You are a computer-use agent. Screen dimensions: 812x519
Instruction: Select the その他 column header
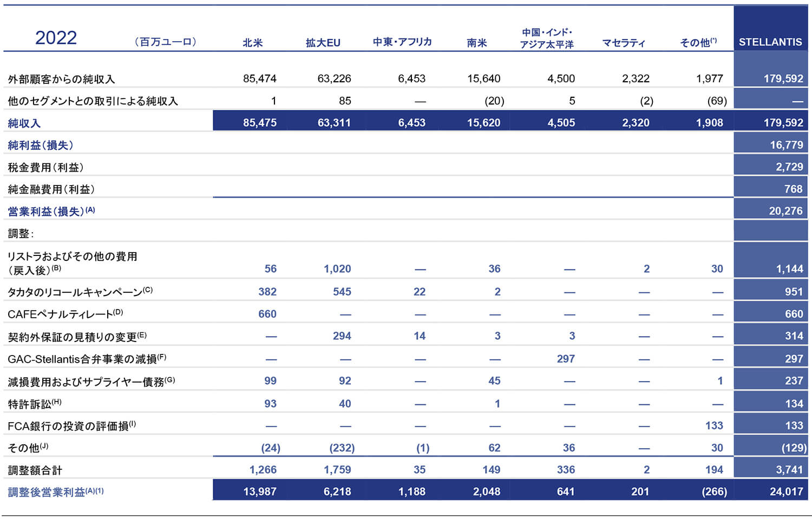click(x=698, y=42)
